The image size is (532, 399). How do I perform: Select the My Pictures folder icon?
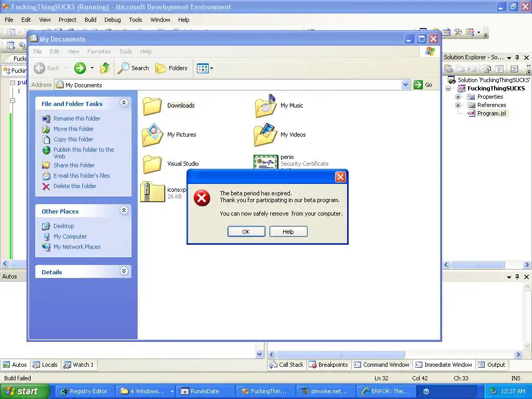click(152, 135)
